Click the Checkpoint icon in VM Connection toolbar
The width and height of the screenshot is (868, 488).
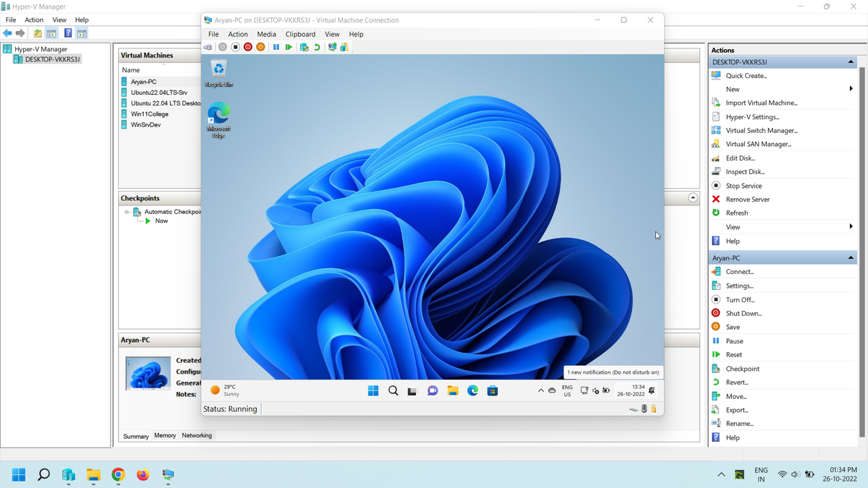point(305,47)
